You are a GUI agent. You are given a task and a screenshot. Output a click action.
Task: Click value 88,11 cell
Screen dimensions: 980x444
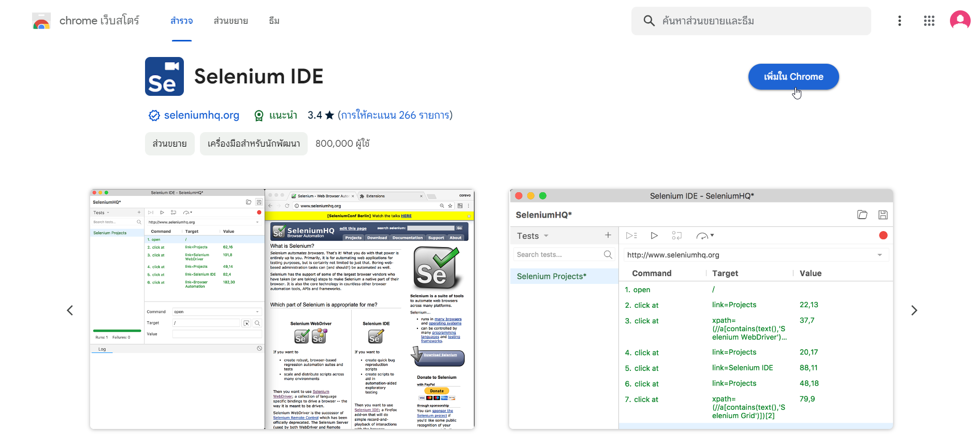click(x=809, y=367)
